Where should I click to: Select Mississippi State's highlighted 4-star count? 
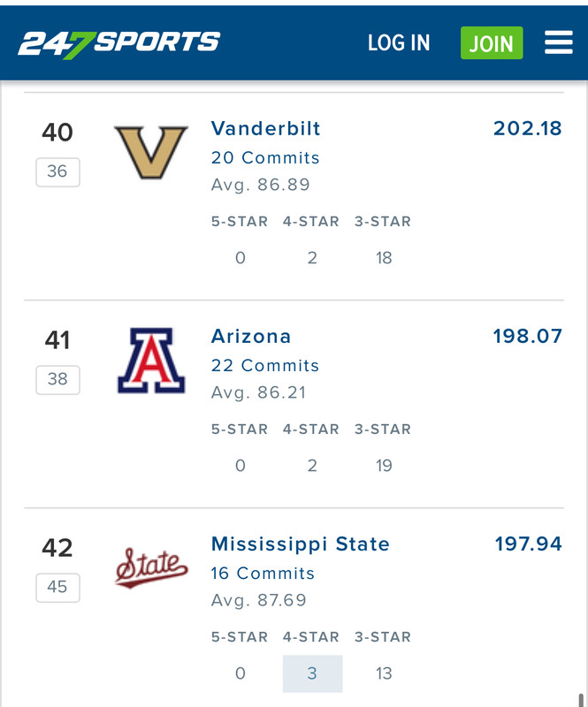coord(312,673)
